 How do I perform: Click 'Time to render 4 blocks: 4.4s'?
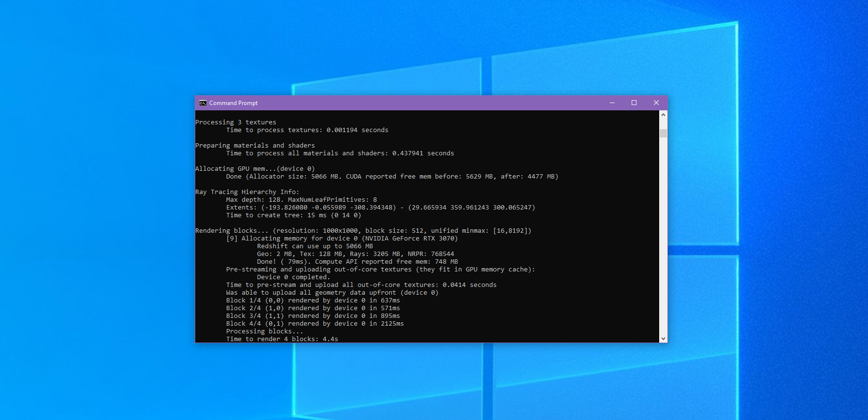[x=282, y=339]
